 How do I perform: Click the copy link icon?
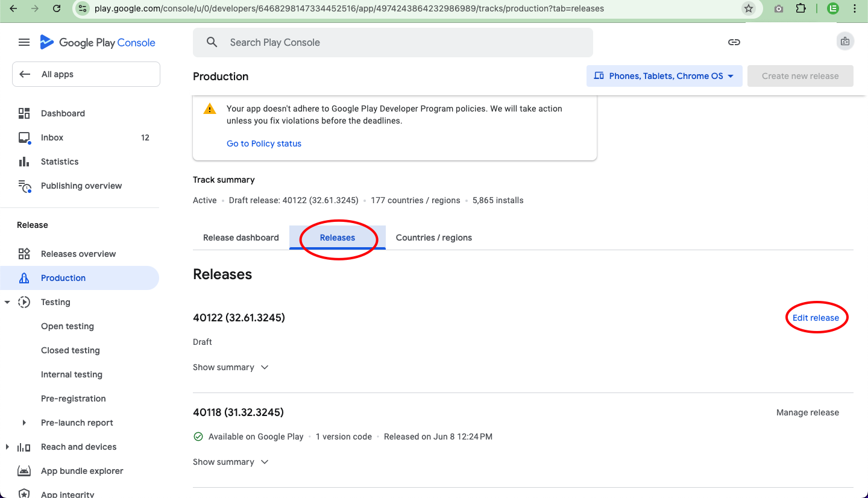coord(734,42)
